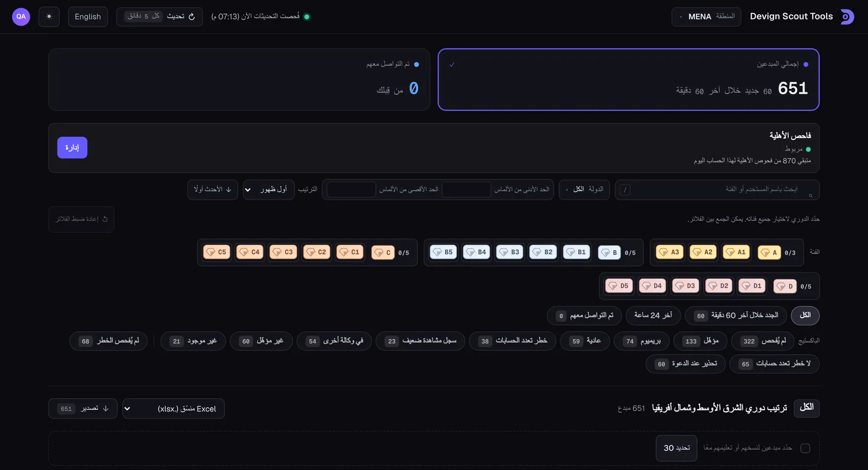Toggle the whole C league tier filter
This screenshot has width=868, height=470.
point(383,253)
